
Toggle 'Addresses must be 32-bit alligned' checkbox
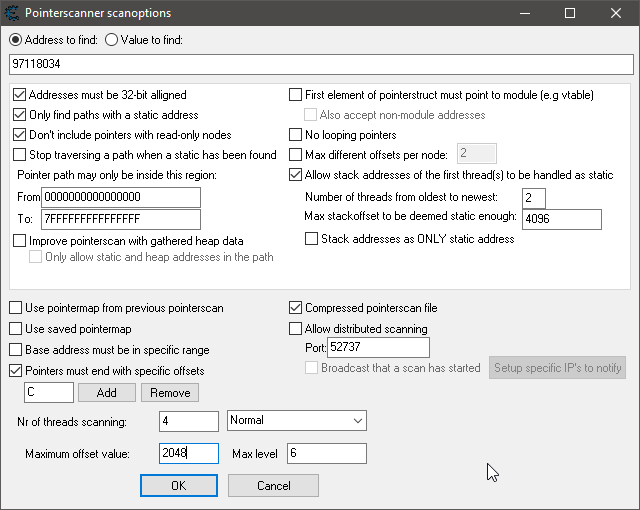[x=20, y=96]
